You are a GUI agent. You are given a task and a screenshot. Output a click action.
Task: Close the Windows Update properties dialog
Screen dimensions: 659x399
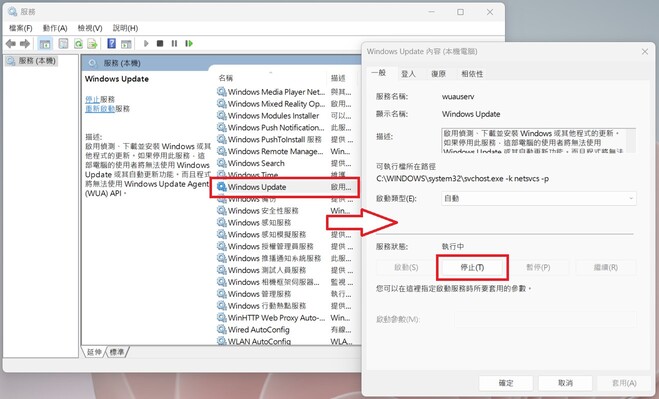645,52
